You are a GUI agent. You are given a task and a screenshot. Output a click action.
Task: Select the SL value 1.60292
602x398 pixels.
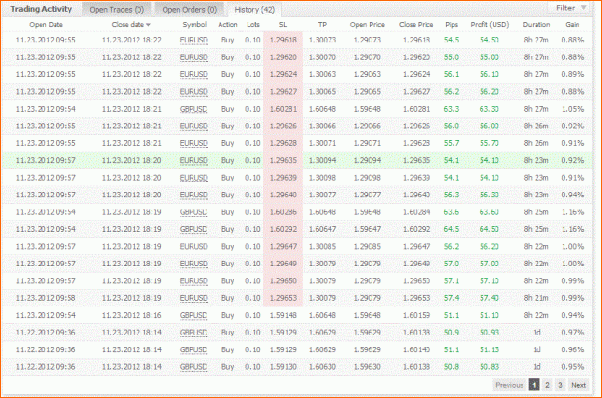pos(283,229)
